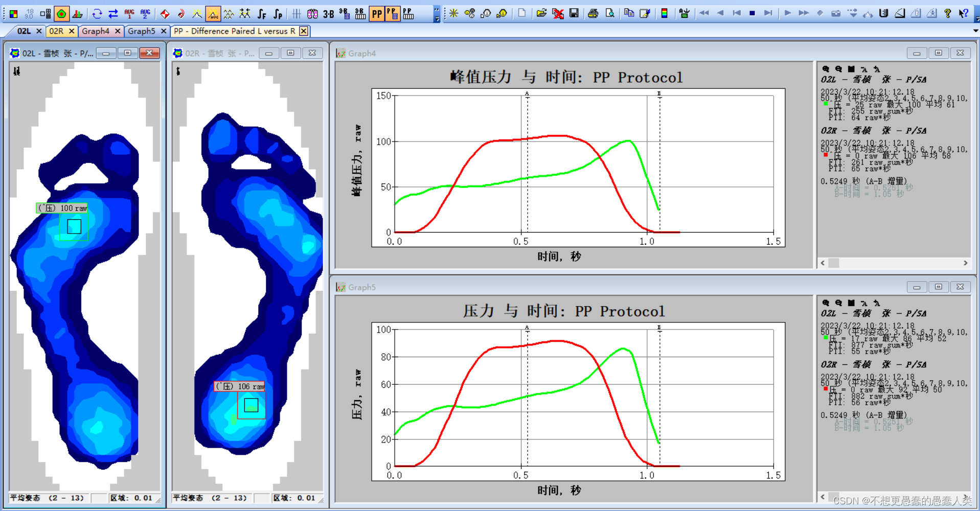
Task: Click the context-sensitive Help arrow icon
Action: point(964,14)
